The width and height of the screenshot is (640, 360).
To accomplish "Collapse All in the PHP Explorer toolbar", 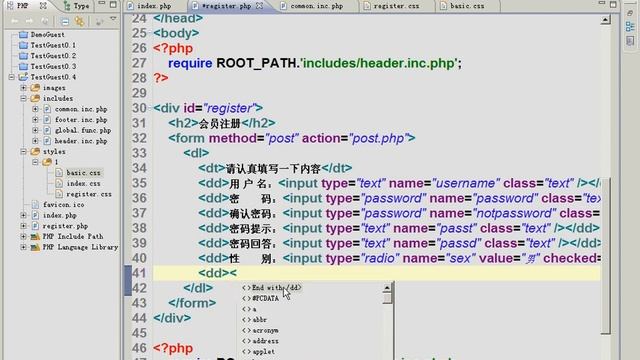I will pos(64,21).
